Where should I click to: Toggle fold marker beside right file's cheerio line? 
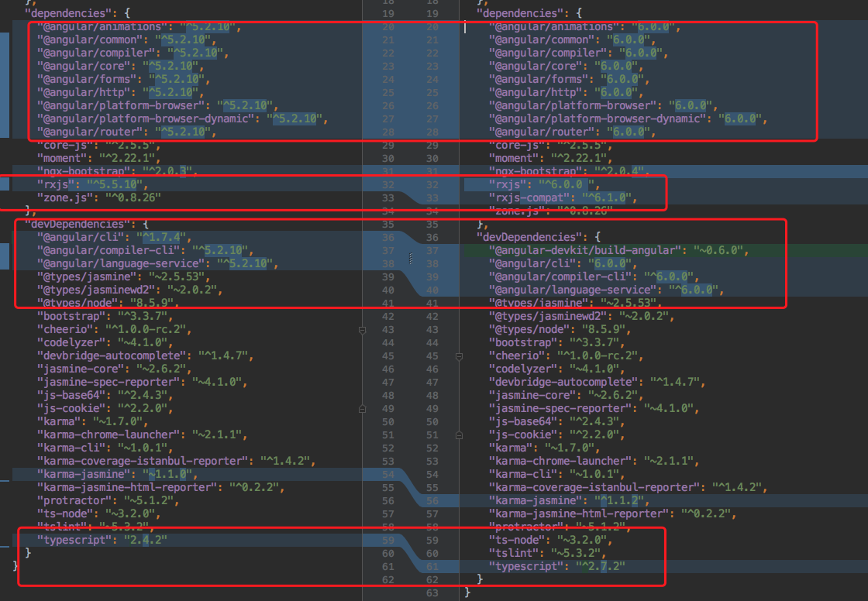click(459, 356)
